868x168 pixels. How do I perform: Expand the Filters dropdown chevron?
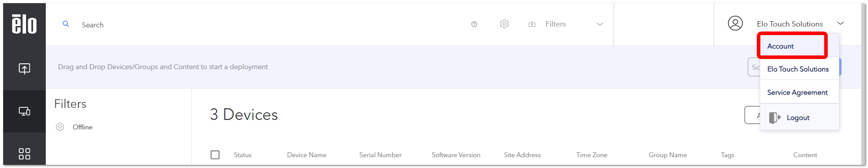tap(600, 24)
